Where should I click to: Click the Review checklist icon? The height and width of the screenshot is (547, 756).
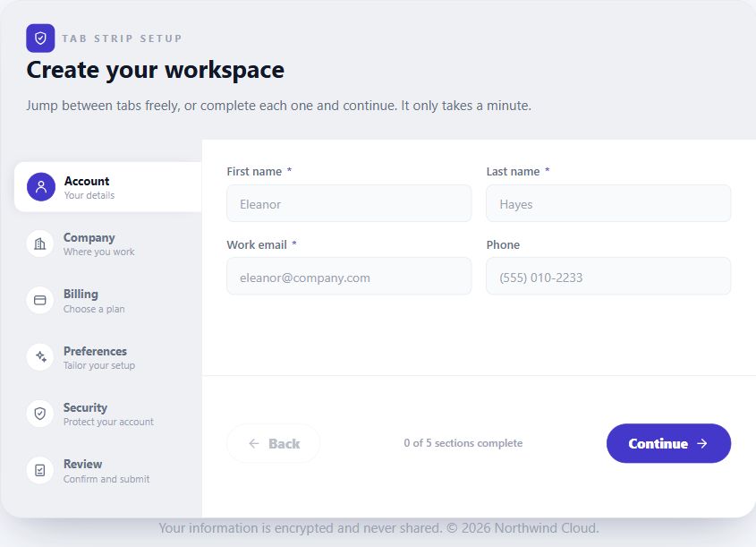click(x=40, y=470)
